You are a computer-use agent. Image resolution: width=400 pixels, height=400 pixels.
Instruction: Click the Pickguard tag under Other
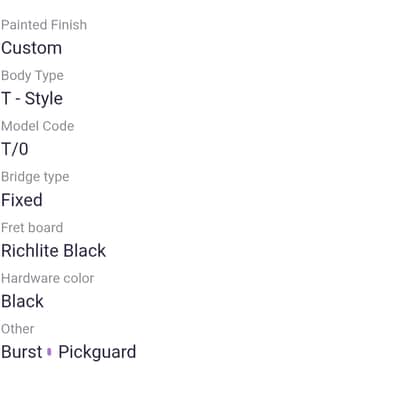point(97,353)
